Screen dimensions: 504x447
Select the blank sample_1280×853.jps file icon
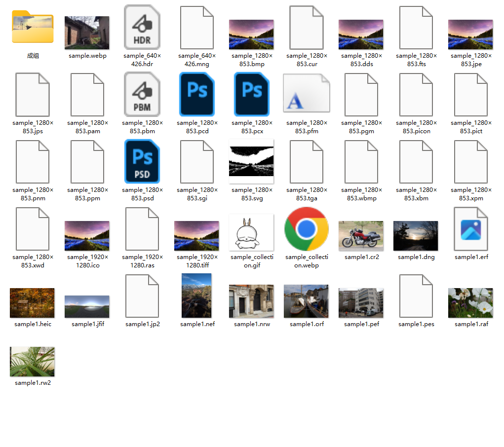33,95
